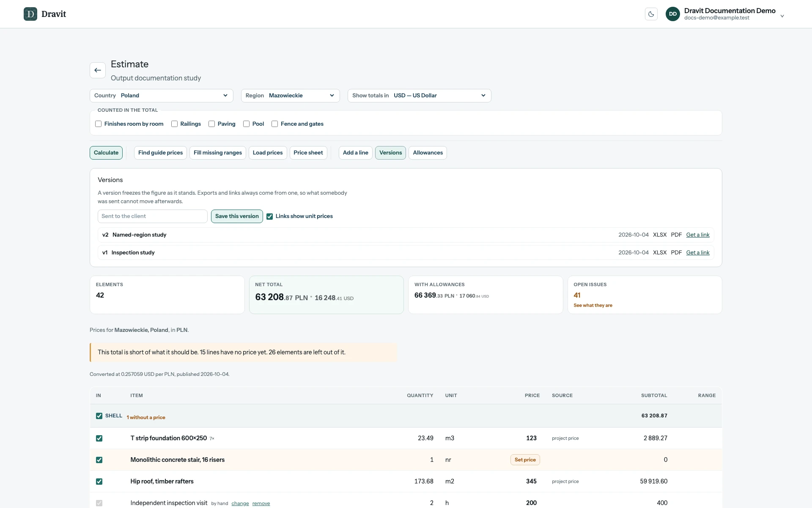Click Add a line

click(356, 153)
